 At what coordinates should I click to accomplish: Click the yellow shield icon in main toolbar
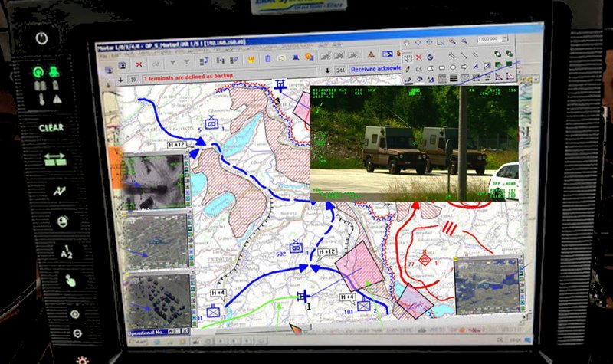point(251,60)
